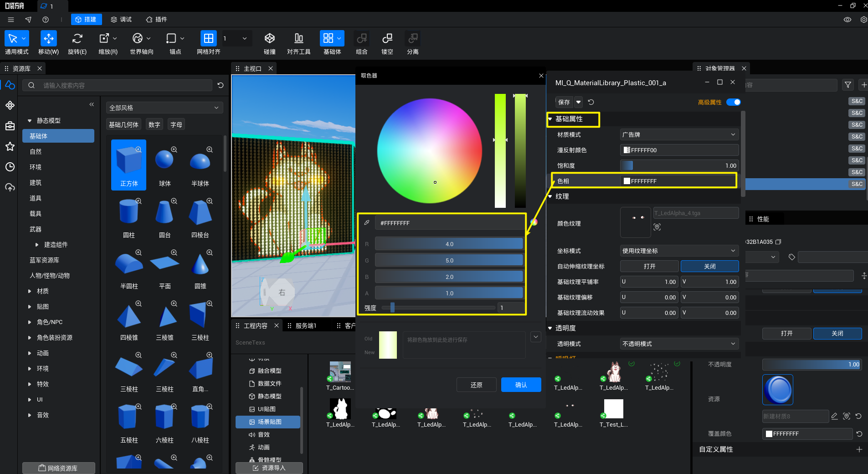Open the favorites star in sidebar

[10, 146]
